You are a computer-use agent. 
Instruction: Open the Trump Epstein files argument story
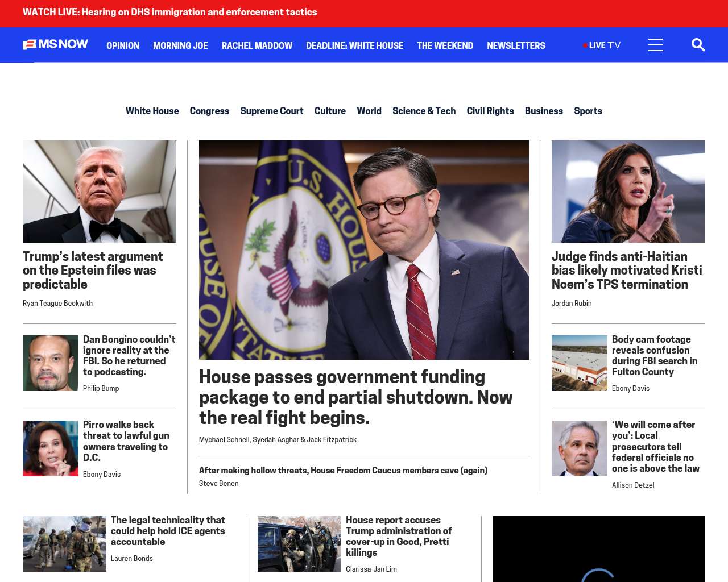[93, 270]
